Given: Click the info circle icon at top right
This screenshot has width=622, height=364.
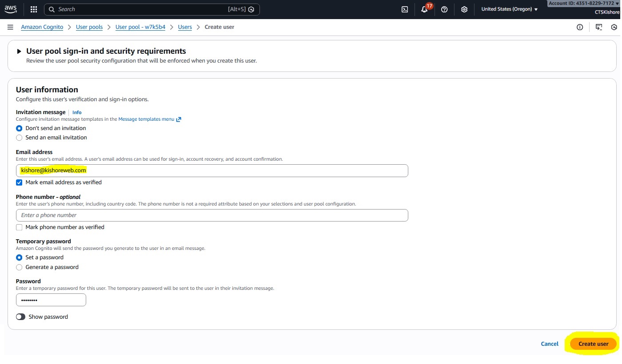Looking at the screenshot, I should (580, 27).
